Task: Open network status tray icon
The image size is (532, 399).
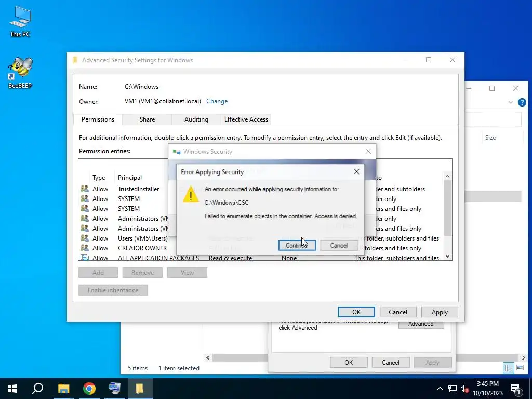Action: pos(453,389)
